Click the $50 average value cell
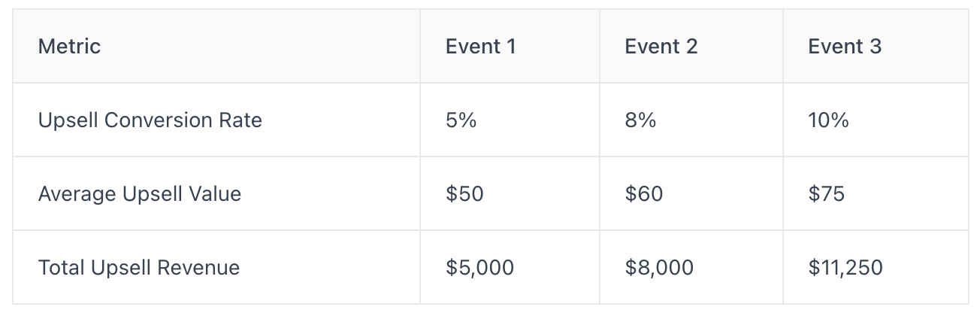 click(464, 194)
